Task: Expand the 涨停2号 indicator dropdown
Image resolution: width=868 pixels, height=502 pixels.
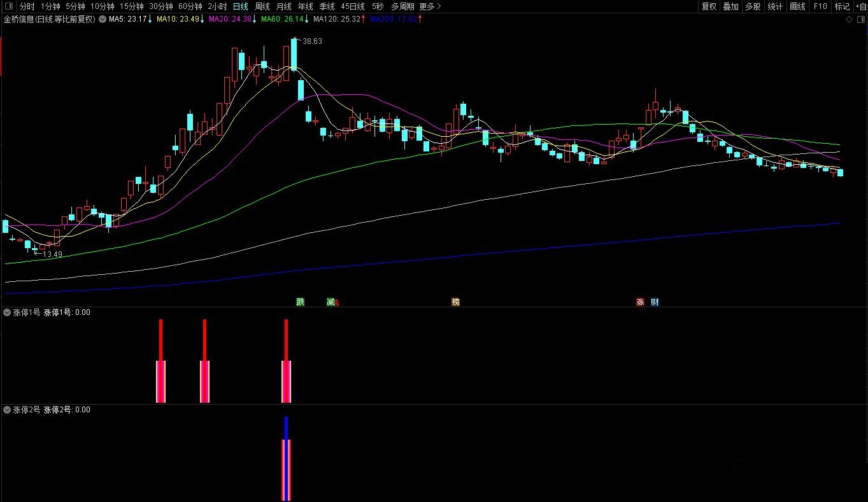Action: coord(7,410)
